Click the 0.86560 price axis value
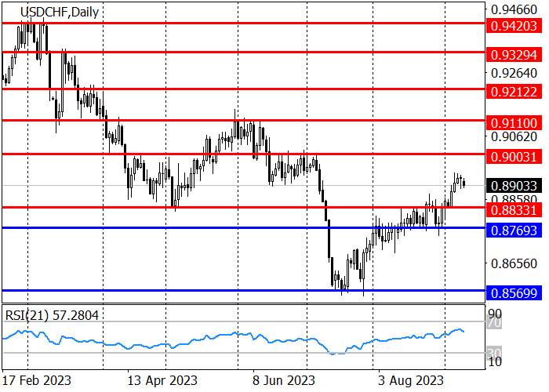549x392 pixels. (514, 263)
